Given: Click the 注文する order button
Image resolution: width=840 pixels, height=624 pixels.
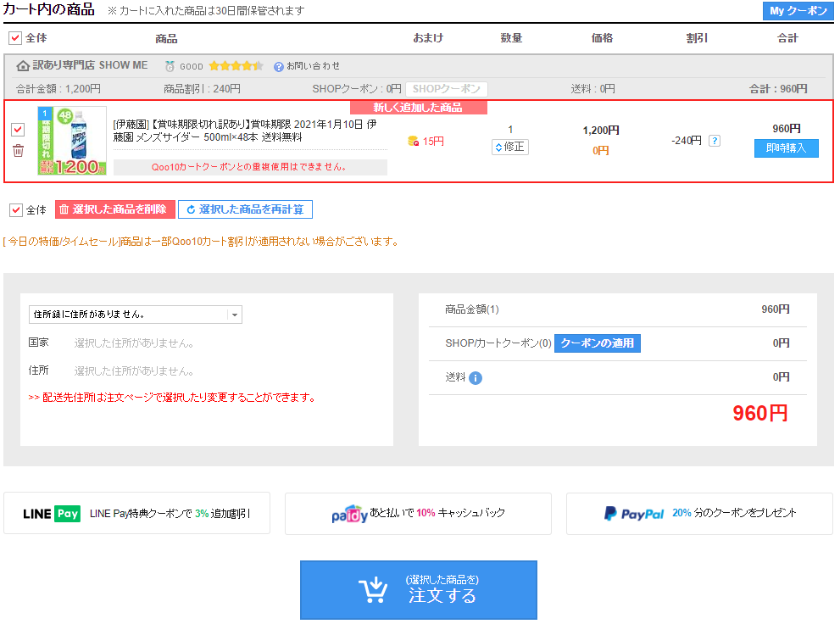Looking at the screenshot, I should point(419,590).
